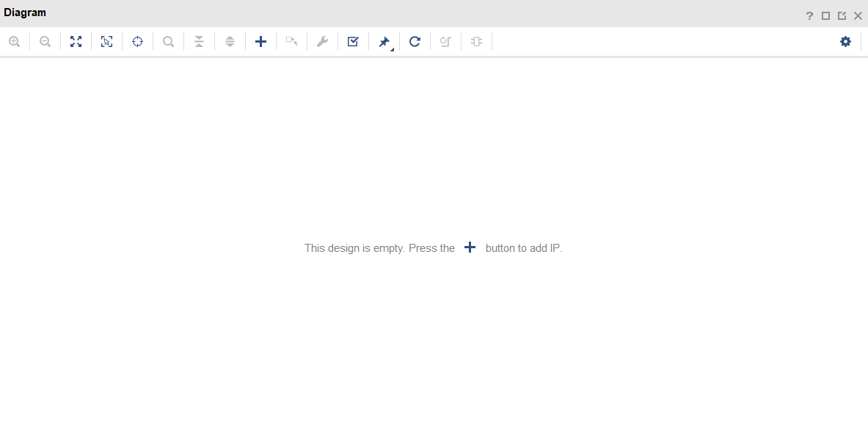Open the pin dropdown in the toolbar
Image resolution: width=868 pixels, height=434 pixels.
384,42
